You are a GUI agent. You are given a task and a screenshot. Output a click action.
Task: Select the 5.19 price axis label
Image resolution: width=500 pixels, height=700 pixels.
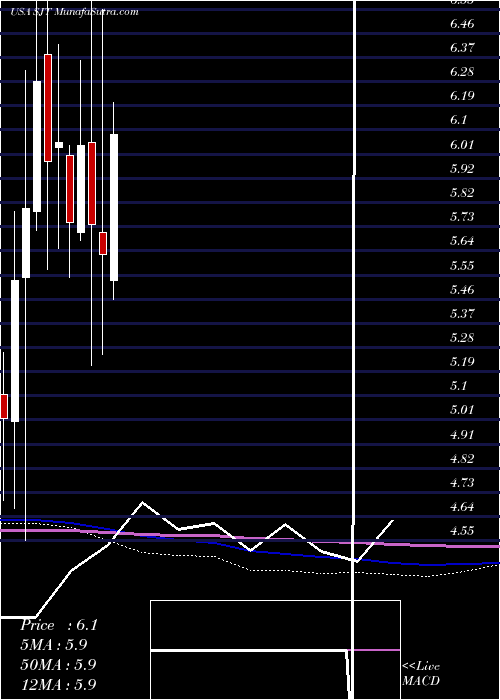462,362
